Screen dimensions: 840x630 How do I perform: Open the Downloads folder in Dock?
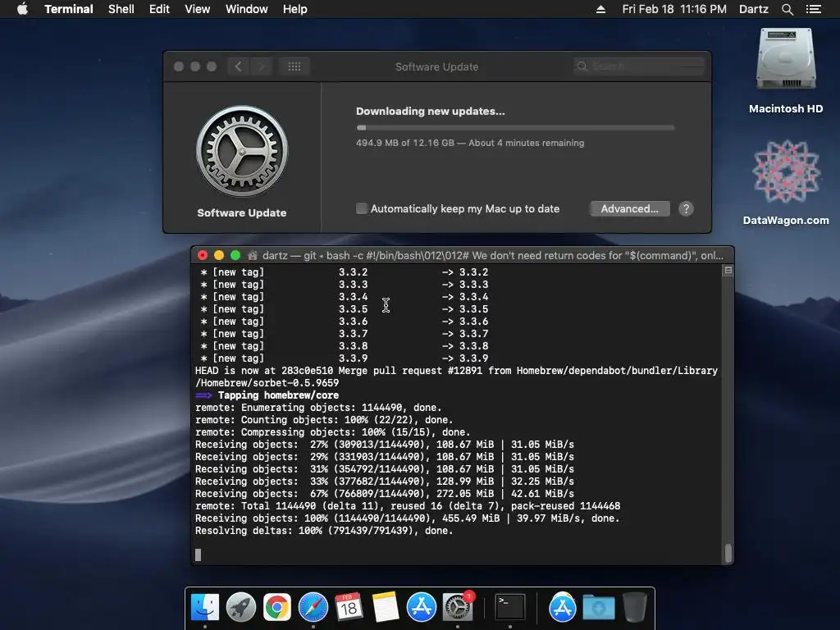(x=598, y=608)
